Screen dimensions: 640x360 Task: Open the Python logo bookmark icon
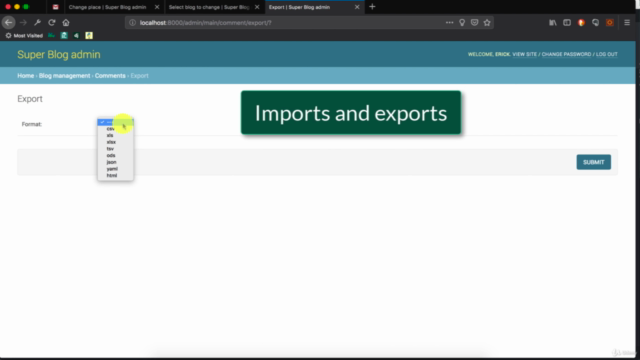89,36
